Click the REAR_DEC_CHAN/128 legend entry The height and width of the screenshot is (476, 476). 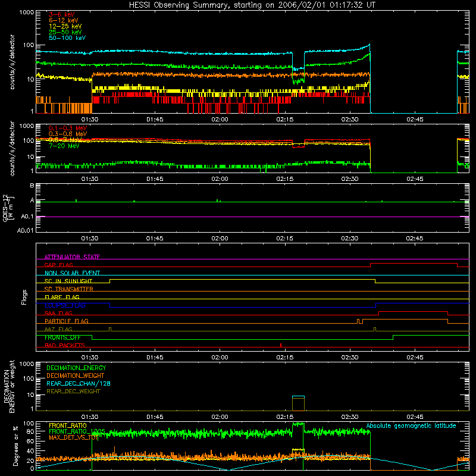coord(79,383)
